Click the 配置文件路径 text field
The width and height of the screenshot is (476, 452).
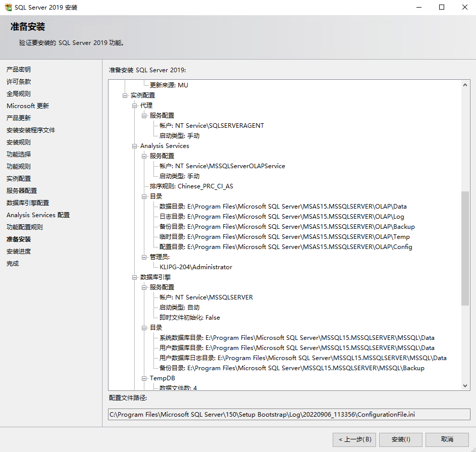point(289,414)
